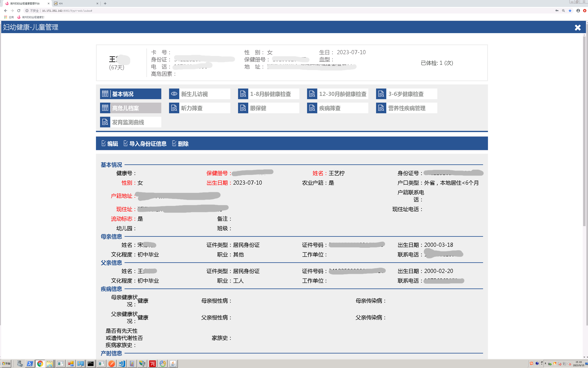Click the browser forward arrow
This screenshot has width=588, height=368.
12,11
